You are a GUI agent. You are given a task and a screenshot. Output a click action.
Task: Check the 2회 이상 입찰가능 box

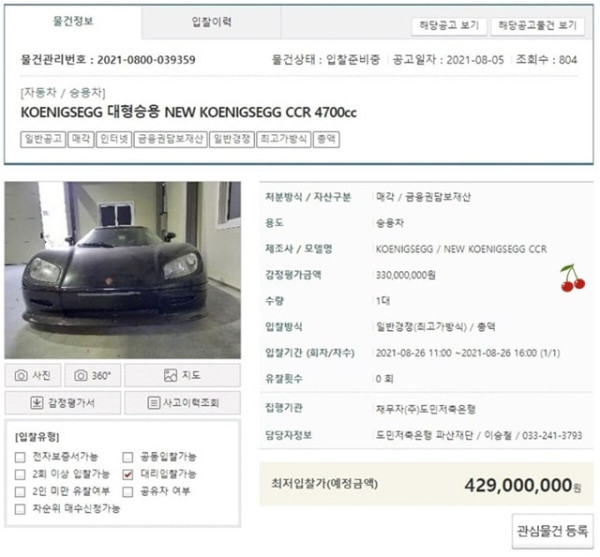pyautogui.click(x=20, y=475)
